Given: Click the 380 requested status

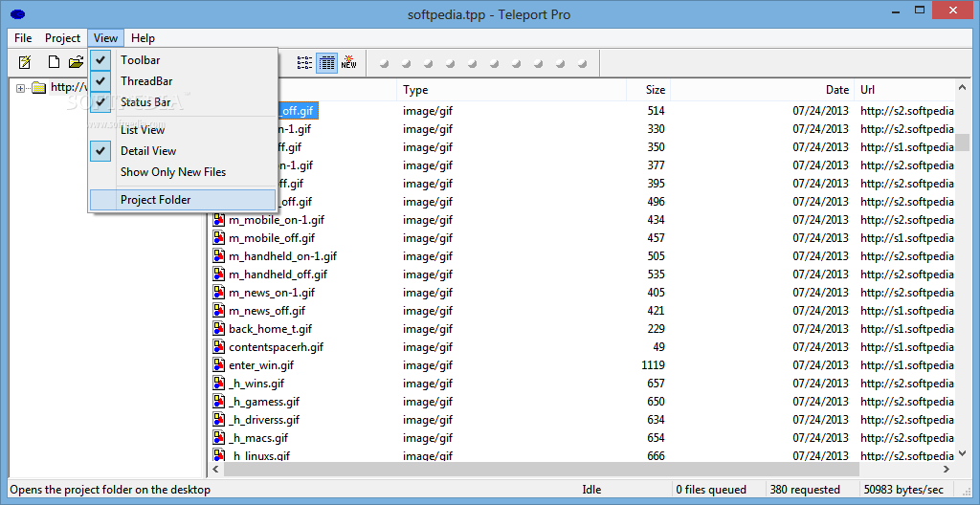Looking at the screenshot, I should pos(805,490).
